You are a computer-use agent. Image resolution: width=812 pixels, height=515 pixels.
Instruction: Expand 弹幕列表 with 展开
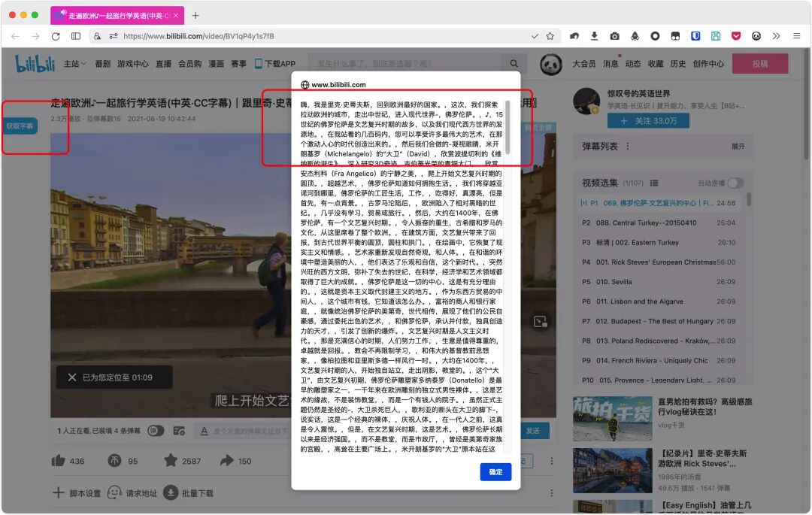point(738,147)
